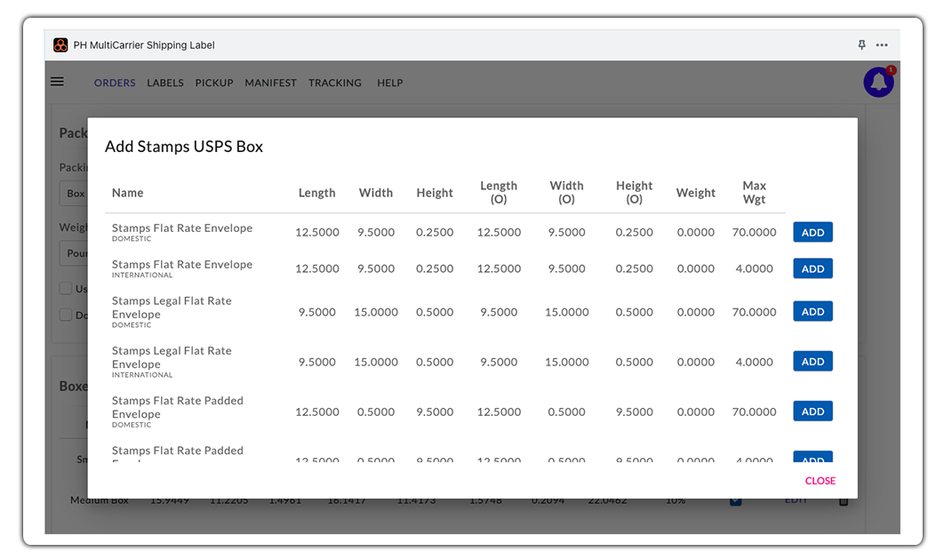Viewport: 944px width, 560px height.
Task: Open the notifications bell
Action: pyautogui.click(x=878, y=82)
